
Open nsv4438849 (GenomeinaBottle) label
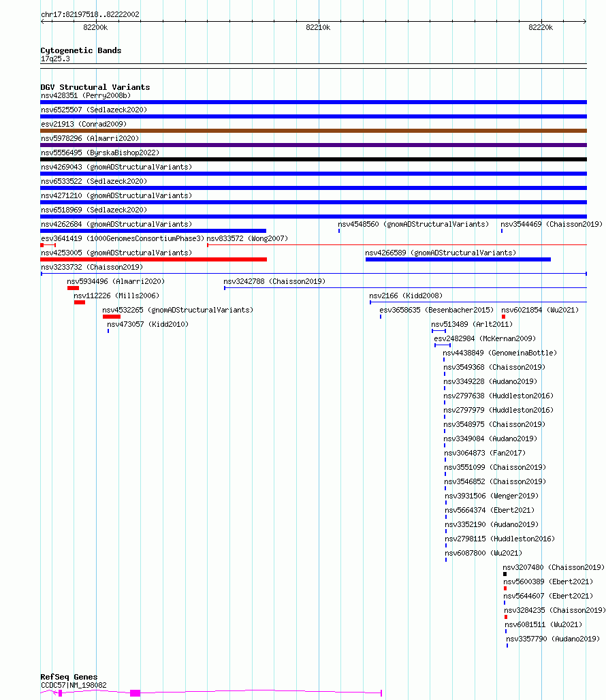click(500, 353)
